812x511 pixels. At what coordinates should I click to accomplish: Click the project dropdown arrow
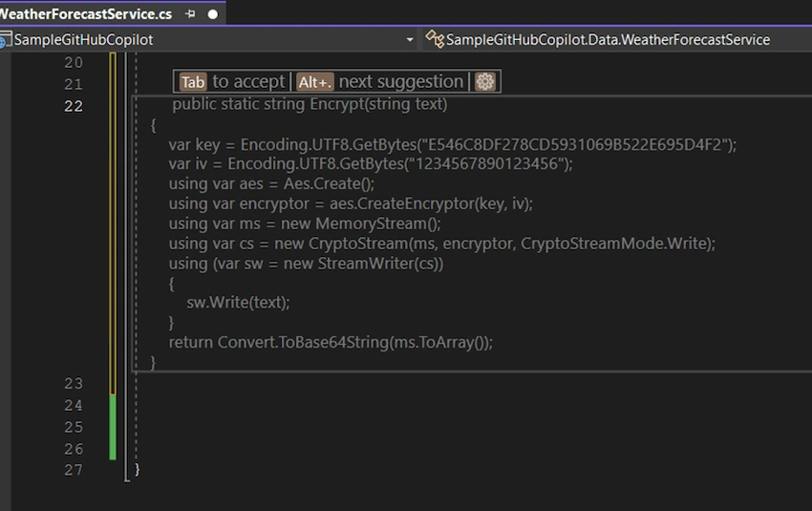pyautogui.click(x=410, y=40)
